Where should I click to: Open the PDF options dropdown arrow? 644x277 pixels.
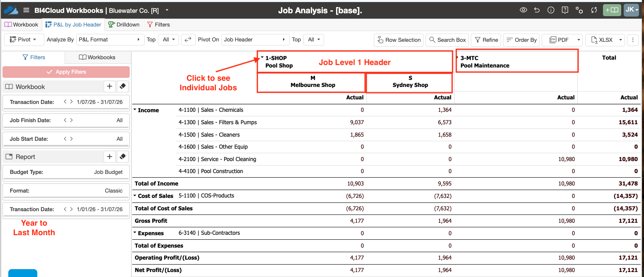pyautogui.click(x=579, y=40)
